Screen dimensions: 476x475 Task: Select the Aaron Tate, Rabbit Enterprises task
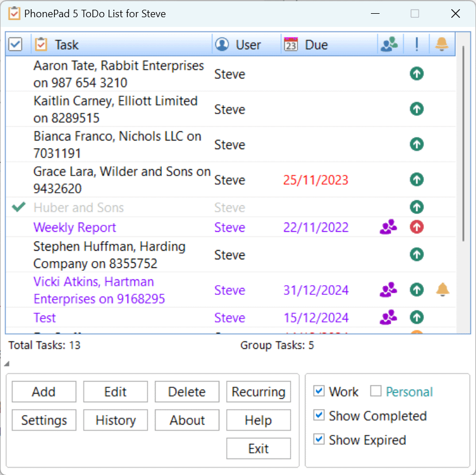click(x=231, y=73)
